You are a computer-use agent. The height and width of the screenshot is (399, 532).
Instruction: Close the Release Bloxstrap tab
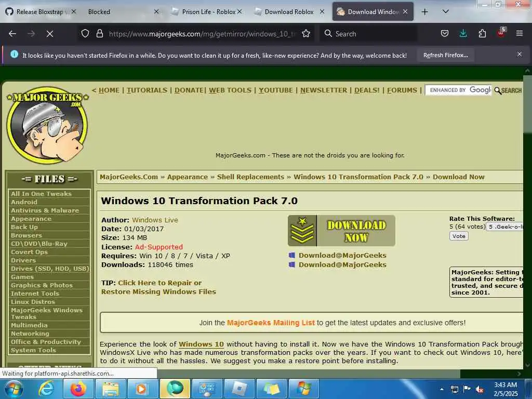coord(74,11)
